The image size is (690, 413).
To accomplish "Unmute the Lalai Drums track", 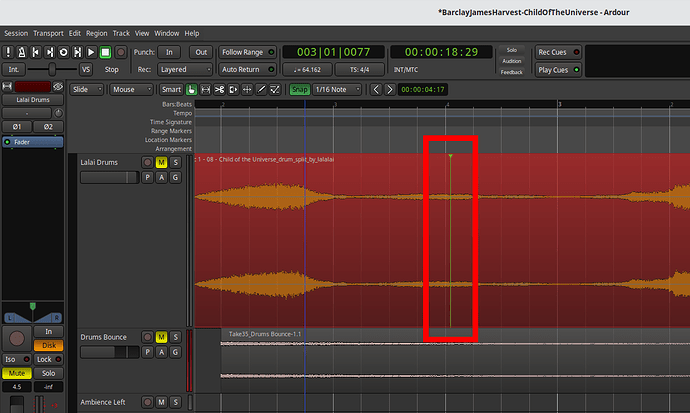I will (161, 162).
